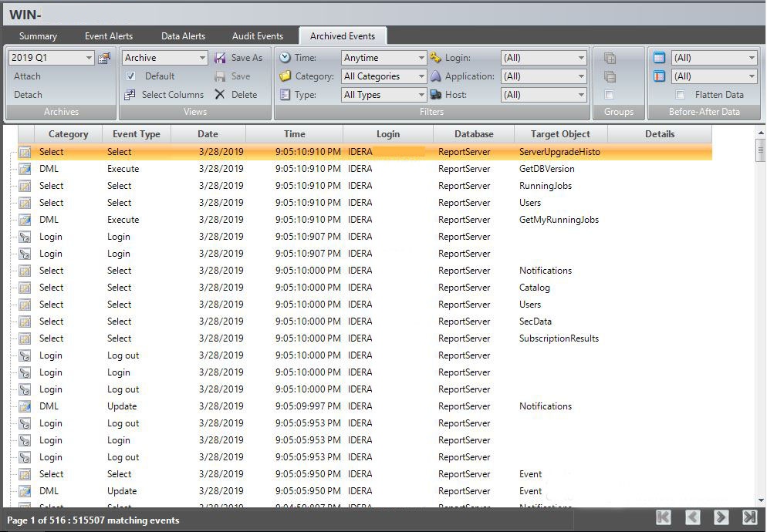
Task: Jump to the last page arrow
Action: 749,517
